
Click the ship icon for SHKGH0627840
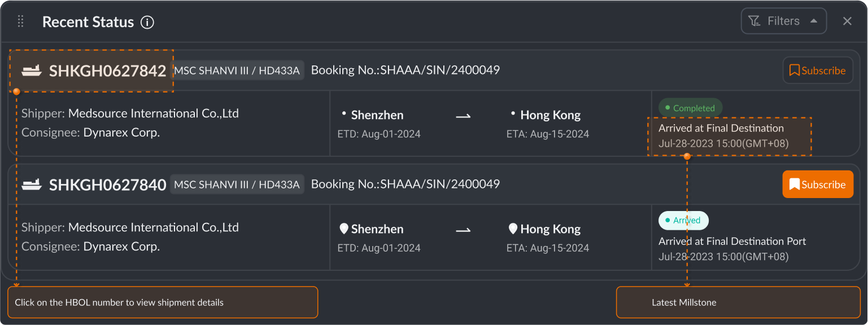point(32,185)
